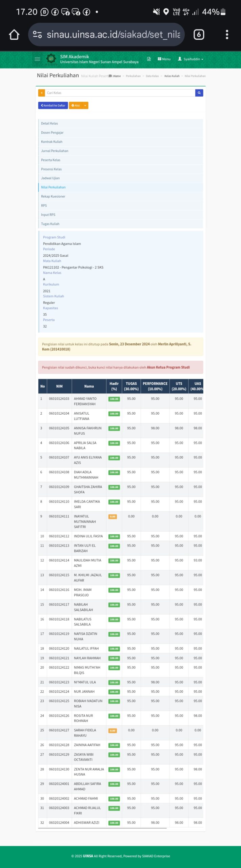Viewport: 241px width, 868px height.
Task: Open the RPS menu item
Action: pos(121,205)
